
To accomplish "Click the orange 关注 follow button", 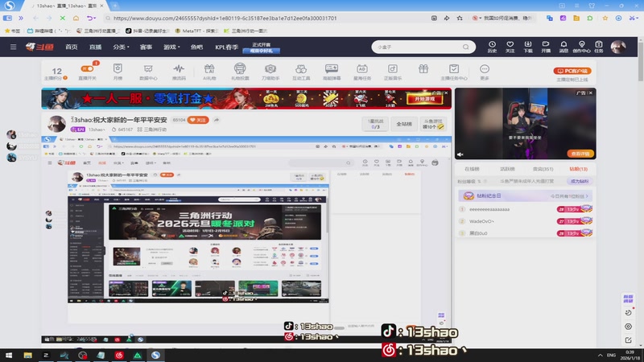I will pos(198,120).
